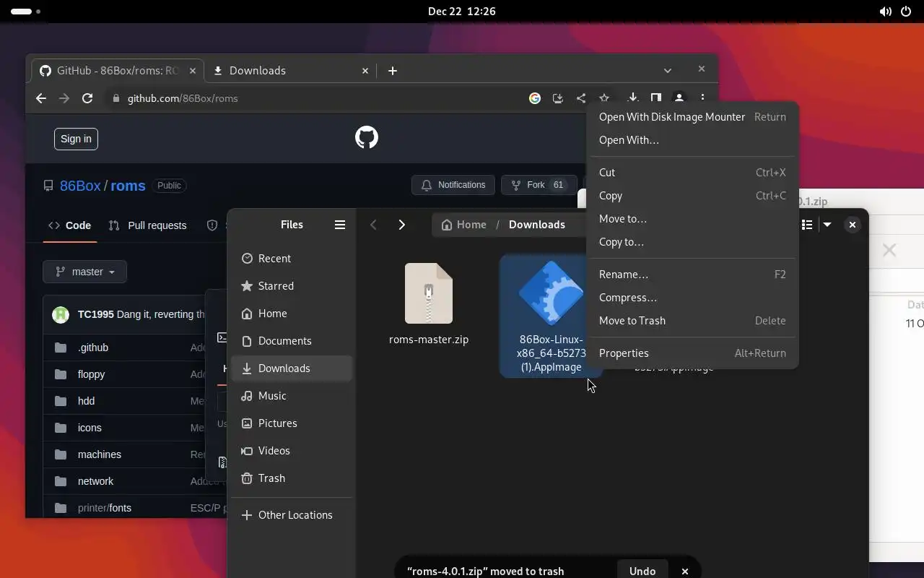Open Documents in Files sidebar
This screenshot has height=578, width=924.
292,341
